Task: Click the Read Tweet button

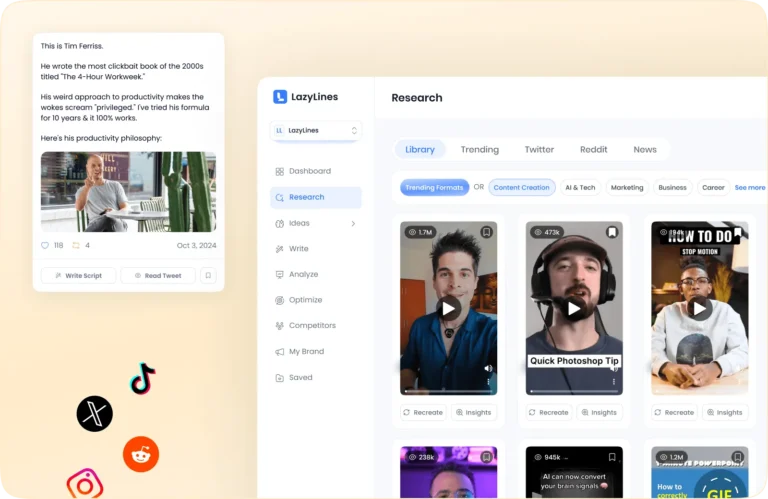Action: tap(158, 276)
